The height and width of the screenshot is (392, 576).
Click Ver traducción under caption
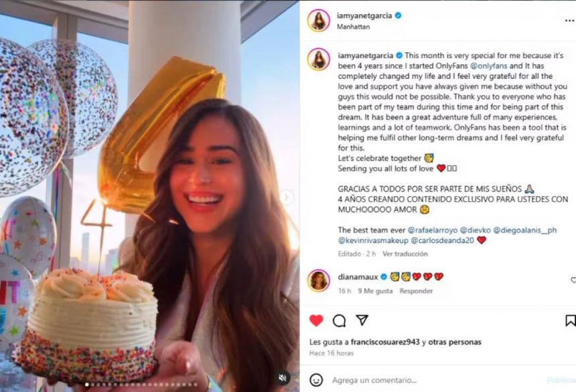405,254
